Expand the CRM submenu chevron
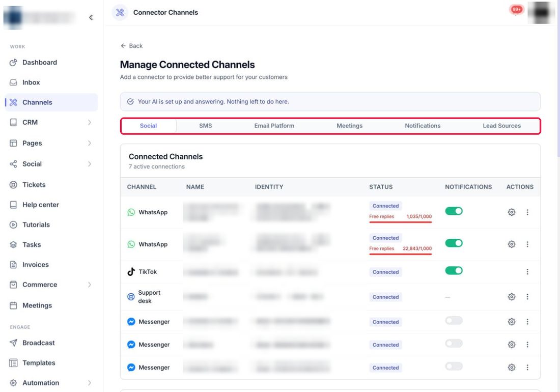The width and height of the screenshot is (560, 392). 89,123
